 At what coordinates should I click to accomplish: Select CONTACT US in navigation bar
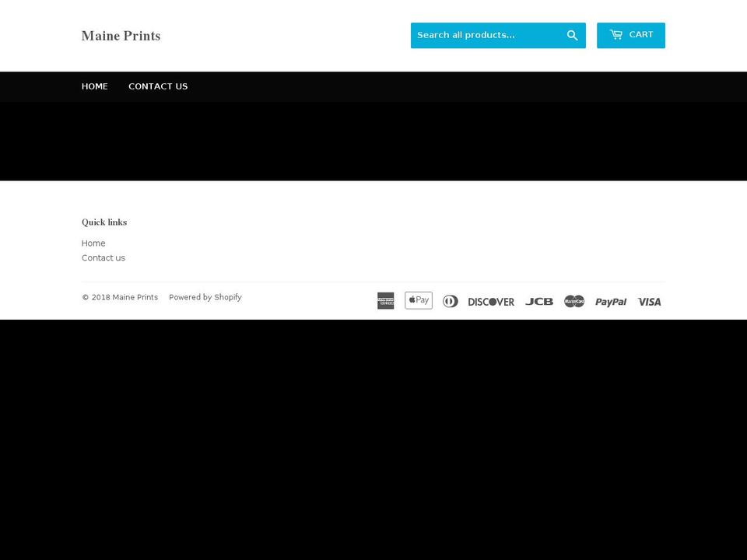click(x=158, y=86)
